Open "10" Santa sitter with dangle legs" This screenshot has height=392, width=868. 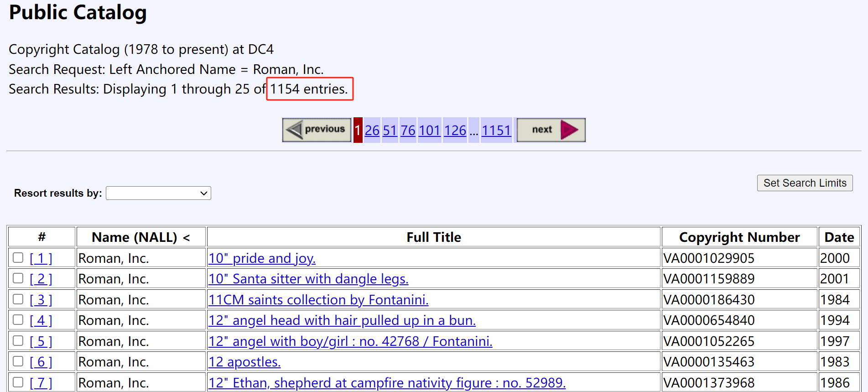click(308, 279)
